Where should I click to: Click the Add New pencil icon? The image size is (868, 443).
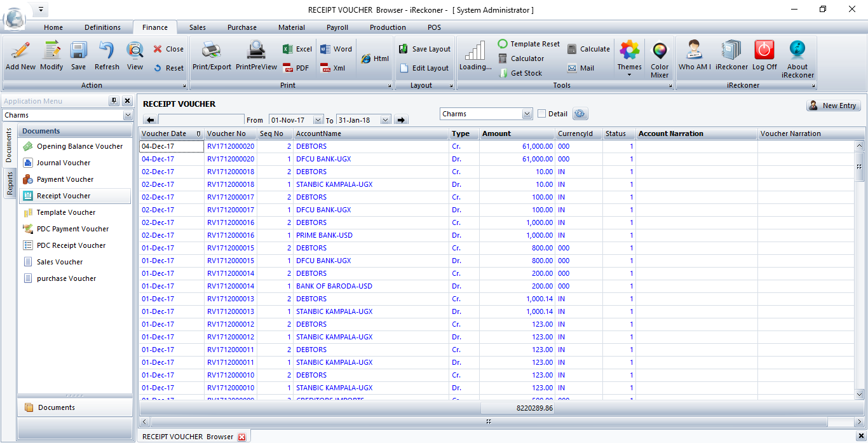[x=20, y=51]
